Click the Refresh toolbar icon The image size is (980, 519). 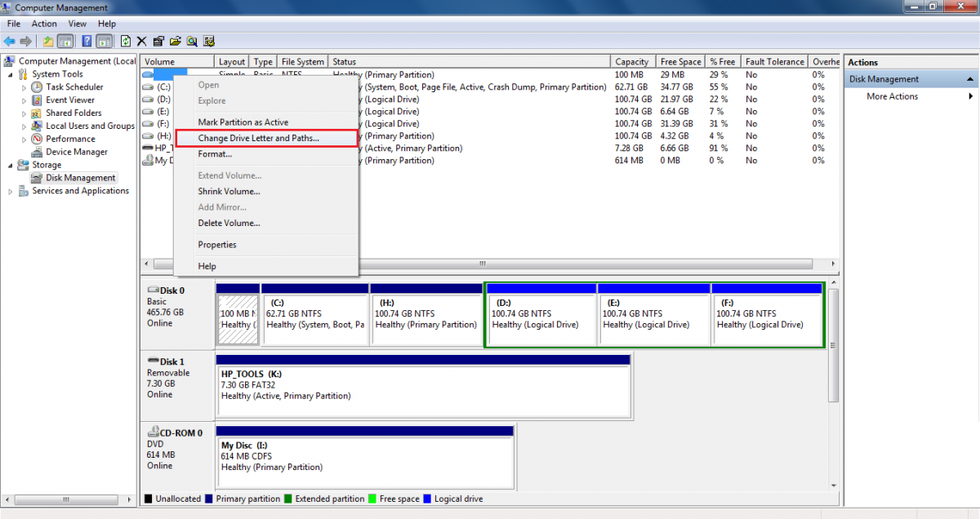(x=126, y=41)
